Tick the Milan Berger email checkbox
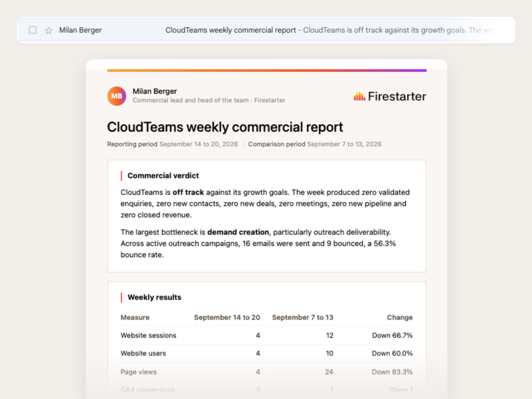This screenshot has width=532, height=399. [32, 30]
